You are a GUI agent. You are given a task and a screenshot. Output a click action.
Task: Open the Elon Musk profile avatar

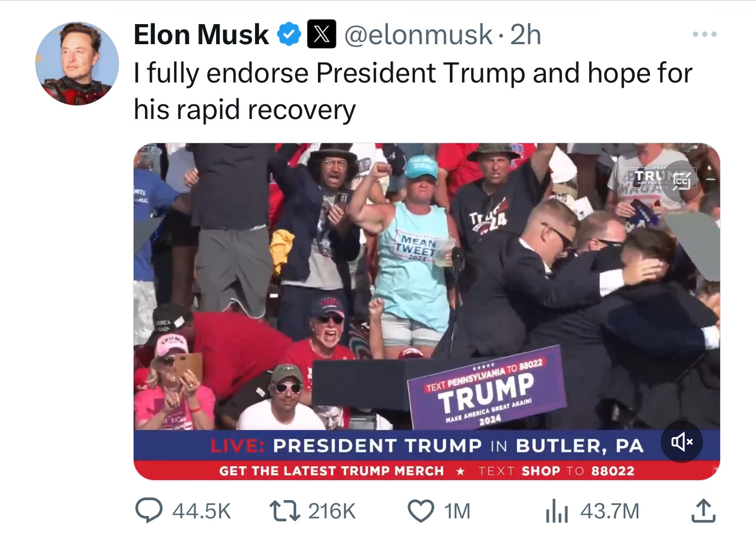[77, 64]
